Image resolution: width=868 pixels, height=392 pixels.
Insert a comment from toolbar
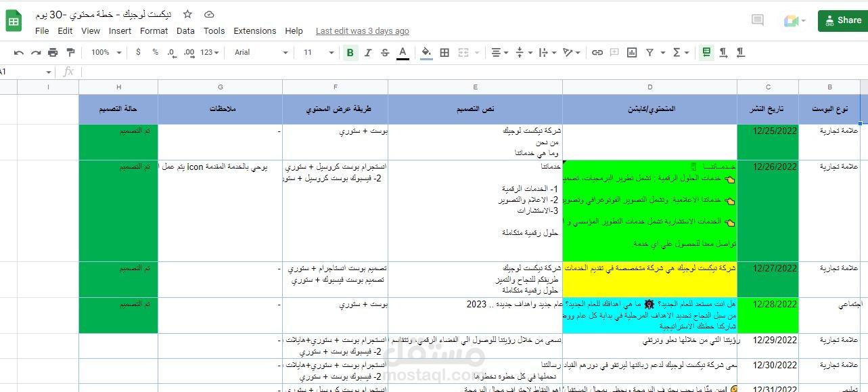pos(614,52)
